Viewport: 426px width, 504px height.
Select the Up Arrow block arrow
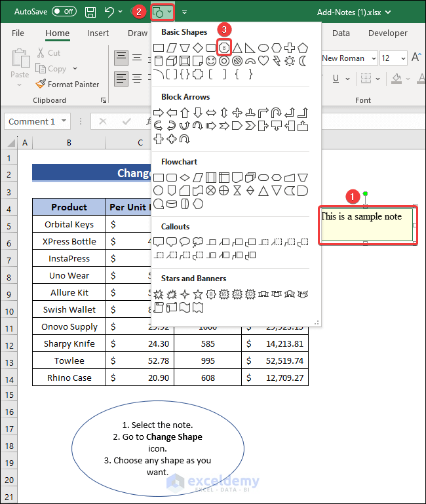185,113
